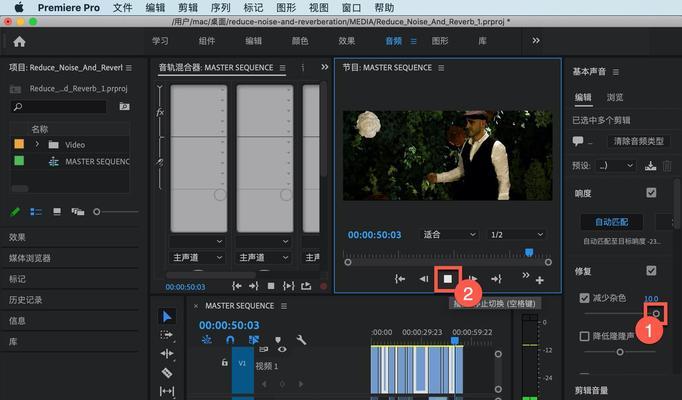Toggle linked selection in the timeline
682x400 pixels.
[x=254, y=340]
